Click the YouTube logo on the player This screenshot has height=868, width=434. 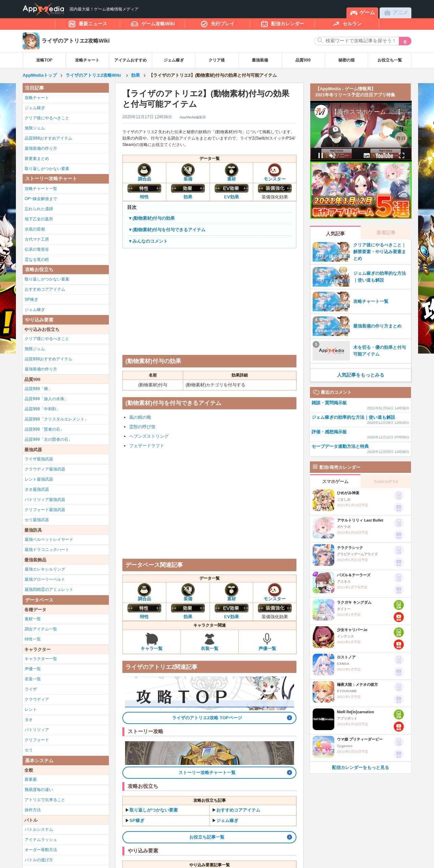pyautogui.click(x=384, y=155)
